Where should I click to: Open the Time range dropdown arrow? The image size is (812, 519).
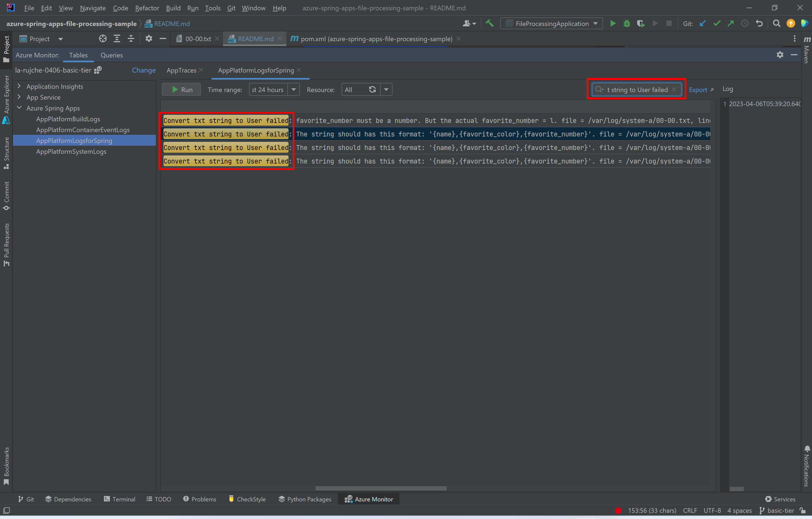(294, 90)
